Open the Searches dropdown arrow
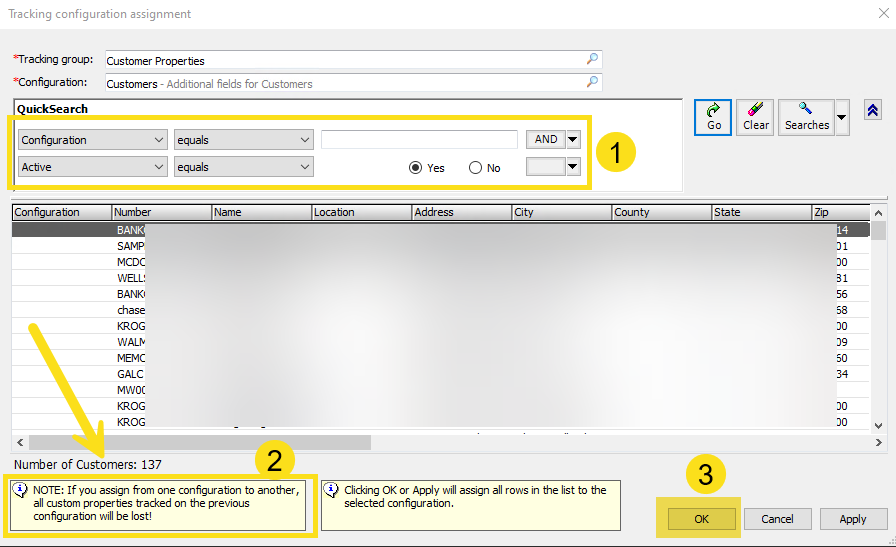Viewport: 896px width, 547px height. (842, 117)
